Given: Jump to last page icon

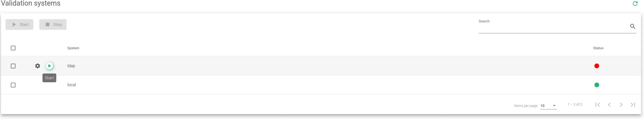Looking at the screenshot, I should coord(633,105).
